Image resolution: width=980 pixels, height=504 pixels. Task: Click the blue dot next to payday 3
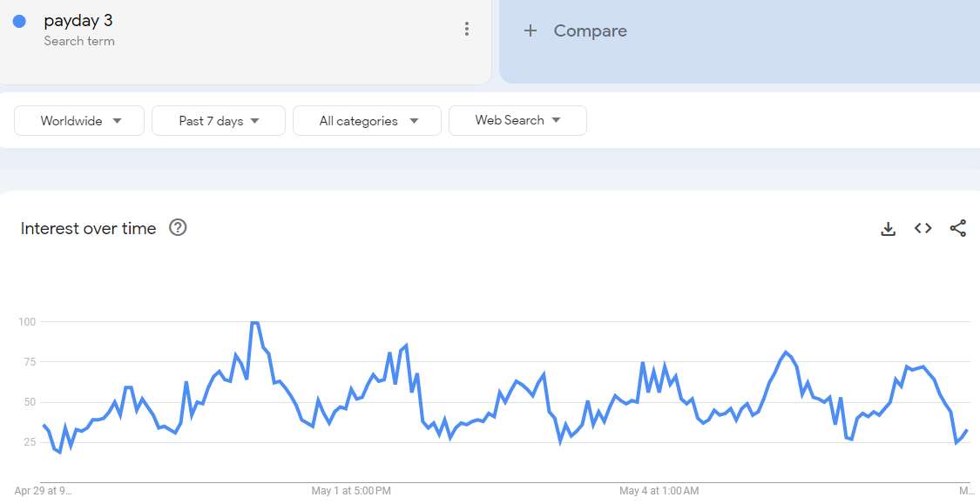coord(19,21)
